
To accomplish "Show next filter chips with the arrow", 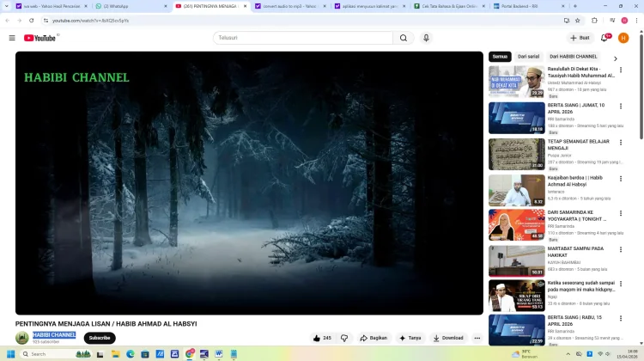I will pos(616,58).
